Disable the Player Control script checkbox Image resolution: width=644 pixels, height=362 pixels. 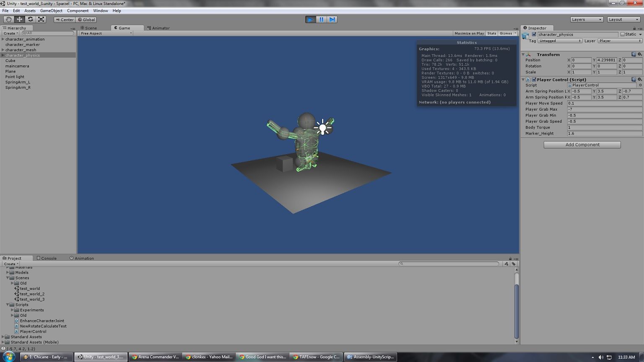click(534, 80)
